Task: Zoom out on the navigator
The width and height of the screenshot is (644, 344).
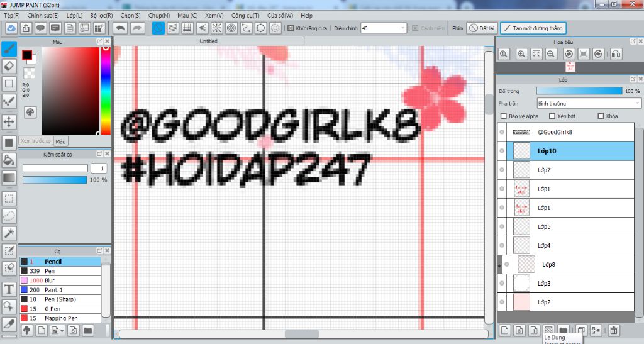Action: (551, 54)
